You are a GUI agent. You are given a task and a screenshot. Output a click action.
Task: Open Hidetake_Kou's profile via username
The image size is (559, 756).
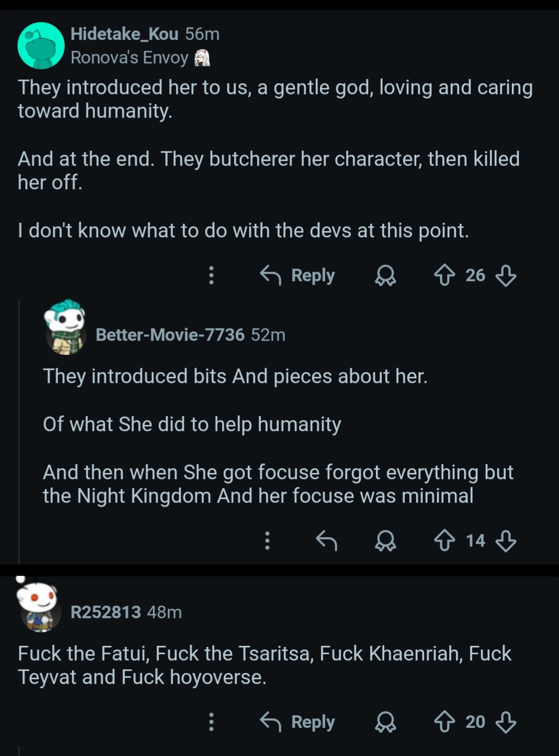coord(124,34)
